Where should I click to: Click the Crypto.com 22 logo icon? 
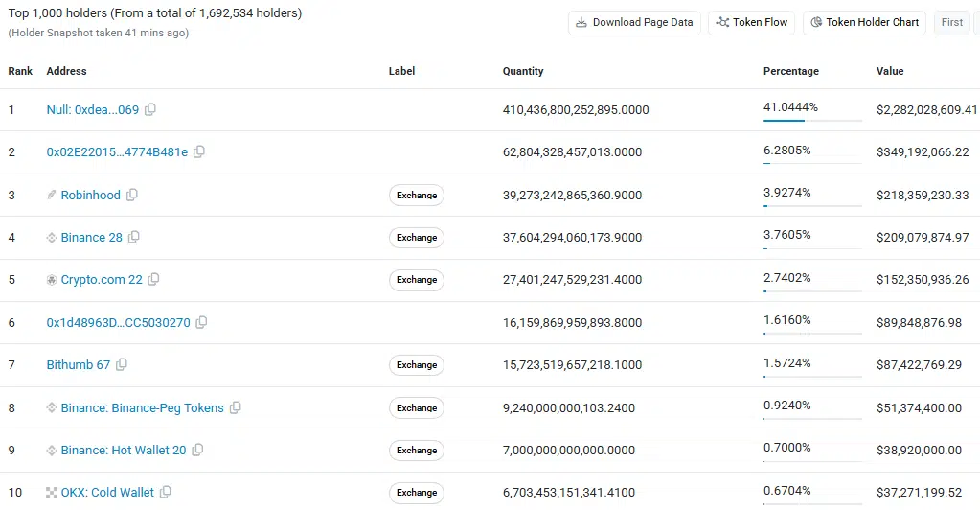(51, 280)
